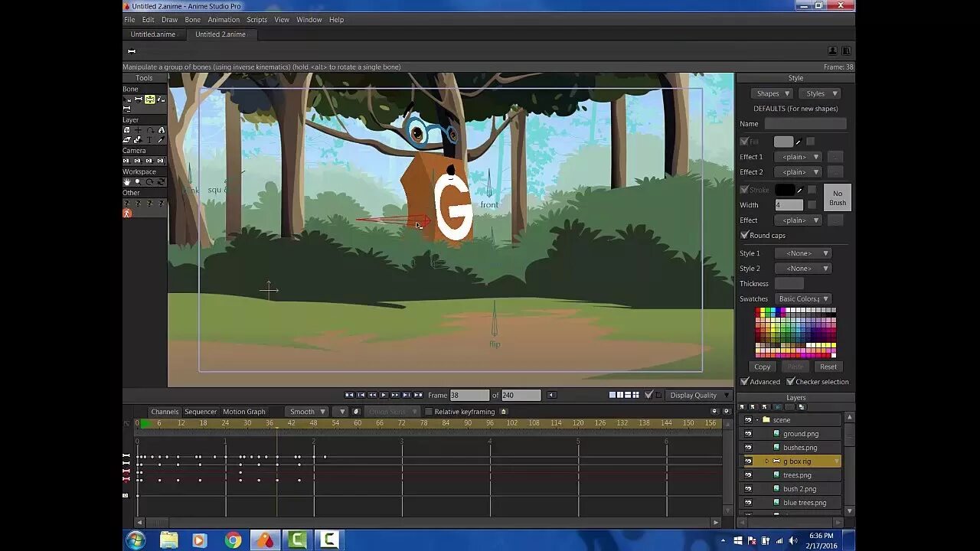Image resolution: width=980 pixels, height=551 pixels.
Task: Uncheck the Advanced checkbox
Action: click(x=744, y=381)
